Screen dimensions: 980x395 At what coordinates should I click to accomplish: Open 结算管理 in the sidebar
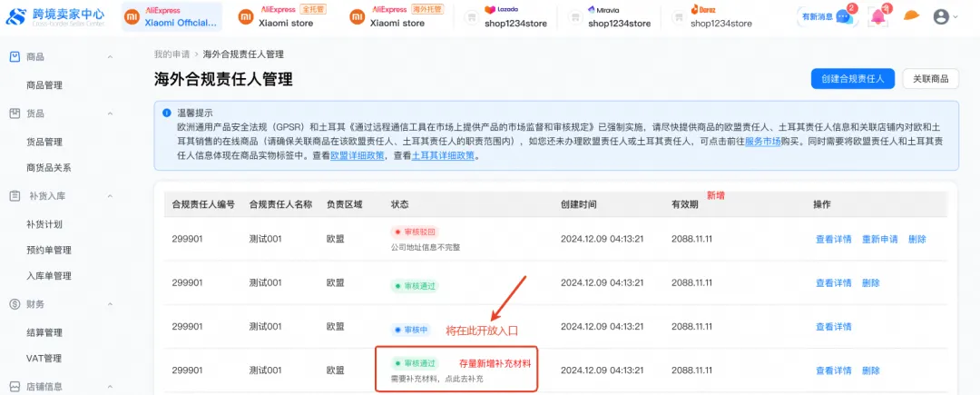[x=44, y=332]
